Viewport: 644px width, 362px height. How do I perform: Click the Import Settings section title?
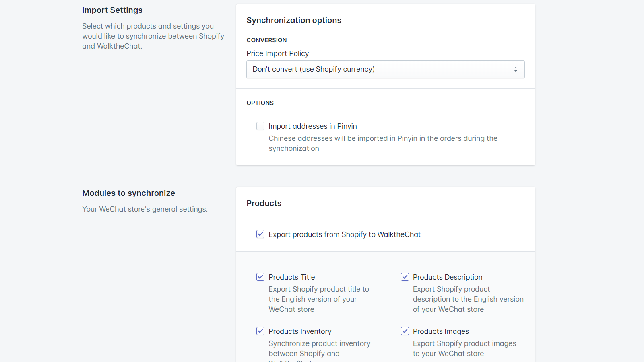112,10
